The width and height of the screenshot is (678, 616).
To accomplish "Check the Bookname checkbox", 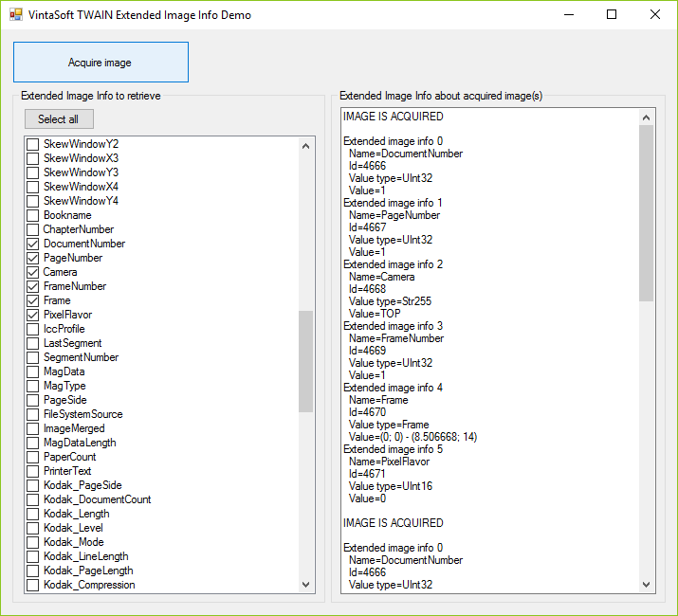I will click(32, 215).
